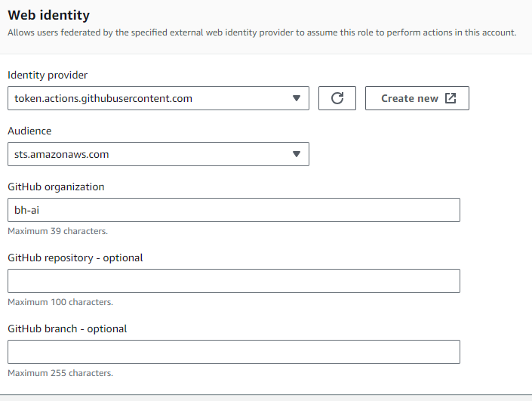The image size is (532, 401).
Task: Click the external link icon on Create new
Action: pyautogui.click(x=451, y=98)
